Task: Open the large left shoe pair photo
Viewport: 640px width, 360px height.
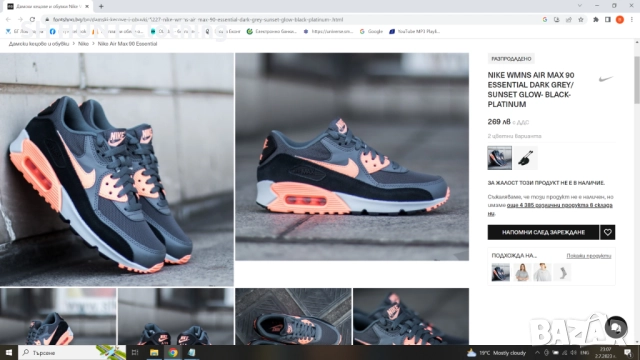Action: (117, 169)
